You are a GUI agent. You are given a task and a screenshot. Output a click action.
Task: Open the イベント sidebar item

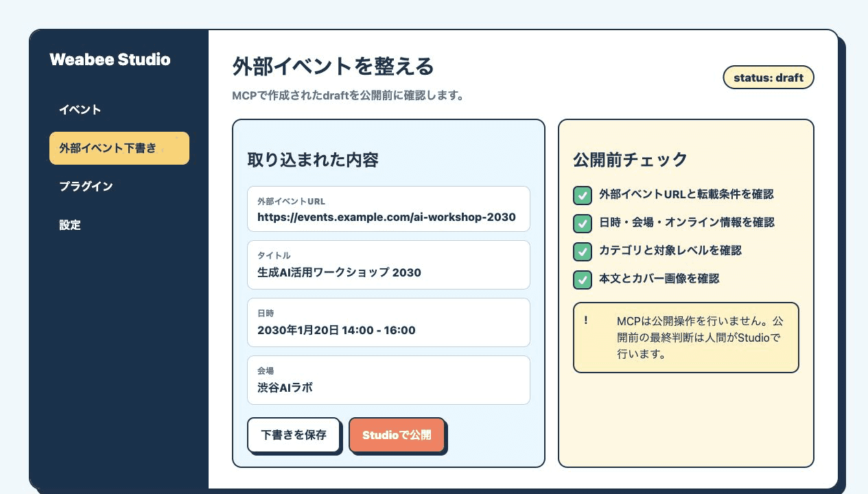[x=119, y=110]
